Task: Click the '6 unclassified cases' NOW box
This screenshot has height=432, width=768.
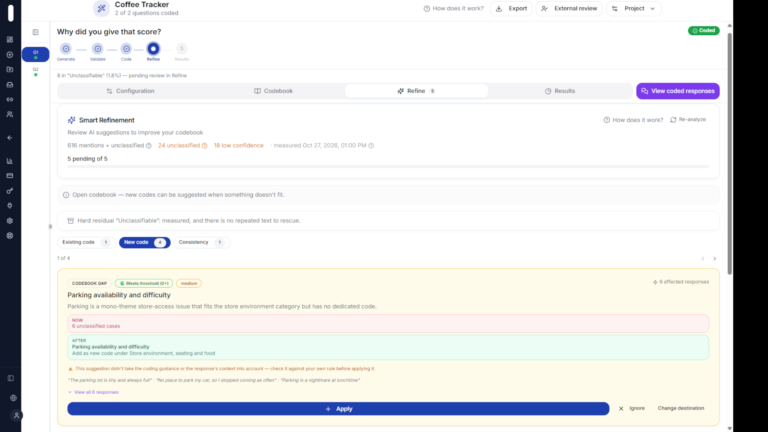Action: pos(388,323)
